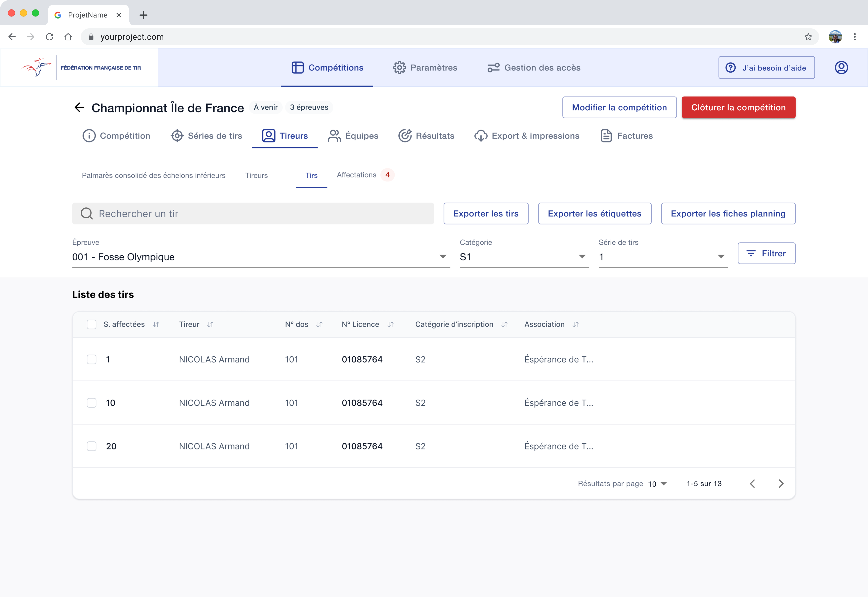
Task: Sort by N° dos column arrows
Action: click(x=319, y=324)
